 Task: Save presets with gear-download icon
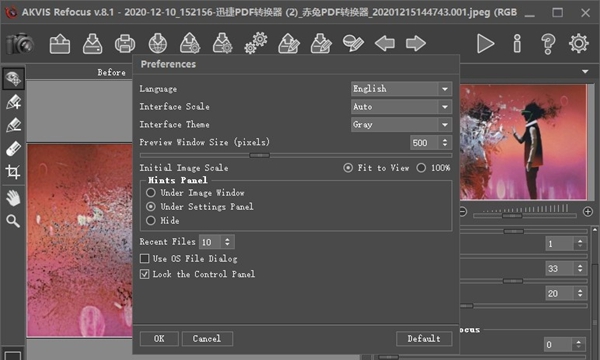click(x=222, y=43)
